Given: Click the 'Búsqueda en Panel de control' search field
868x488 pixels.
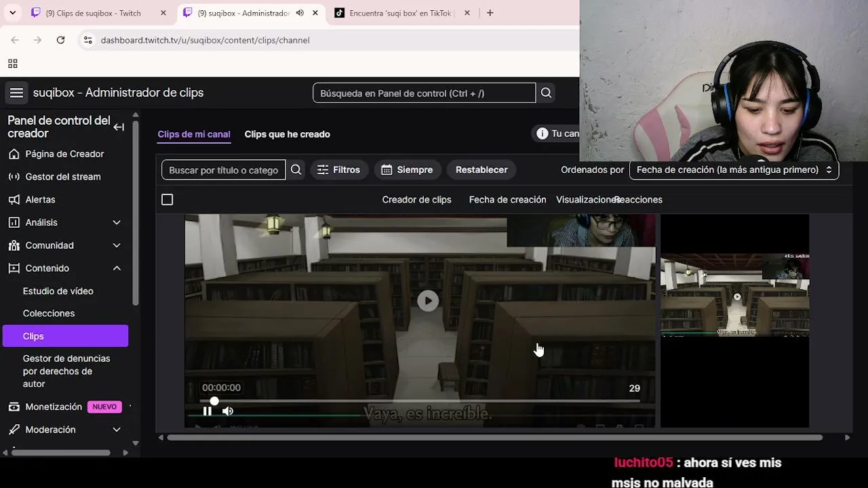Looking at the screenshot, I should coord(425,93).
